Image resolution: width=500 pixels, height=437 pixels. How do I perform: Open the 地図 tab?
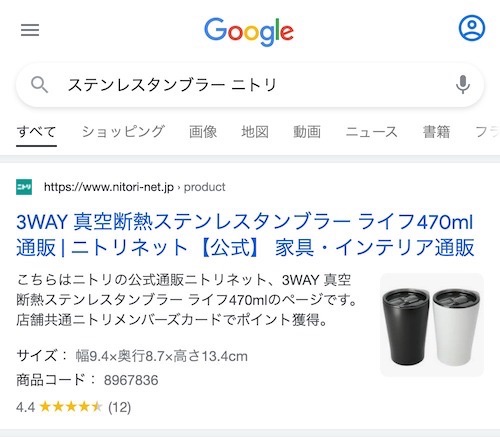[255, 132]
